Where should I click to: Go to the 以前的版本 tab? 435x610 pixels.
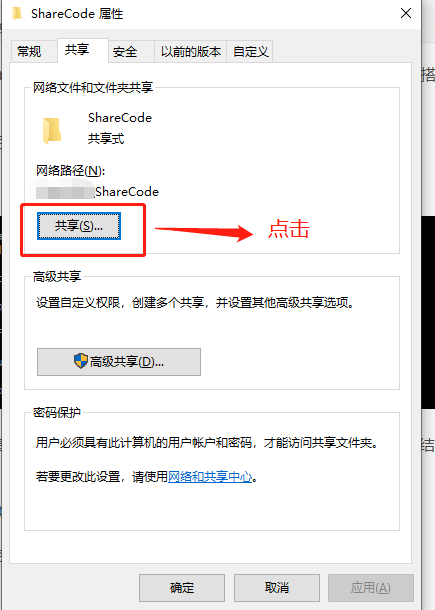[191, 51]
